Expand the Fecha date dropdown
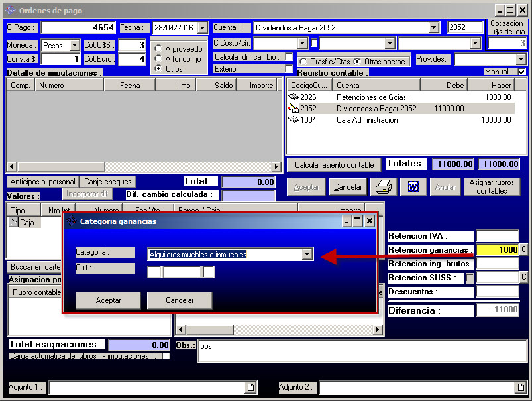Viewport: 532px width, 401px height. click(x=202, y=28)
